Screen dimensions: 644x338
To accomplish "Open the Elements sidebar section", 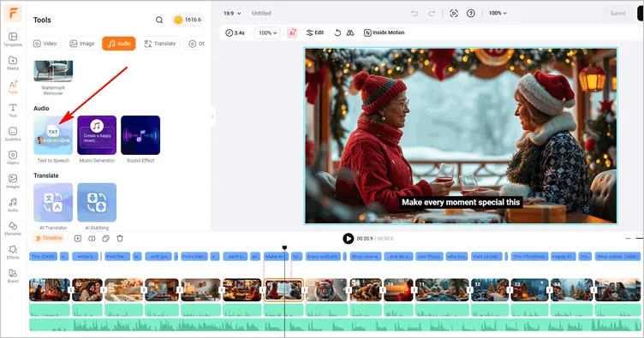I will (x=13, y=228).
